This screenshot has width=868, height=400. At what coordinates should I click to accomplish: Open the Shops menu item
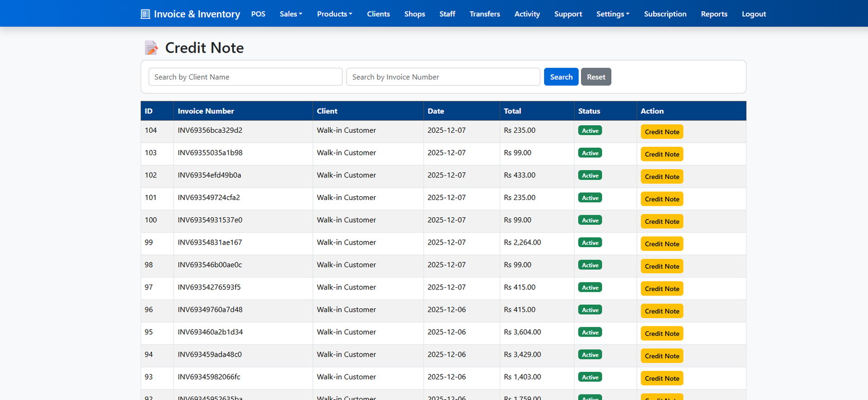(x=414, y=14)
